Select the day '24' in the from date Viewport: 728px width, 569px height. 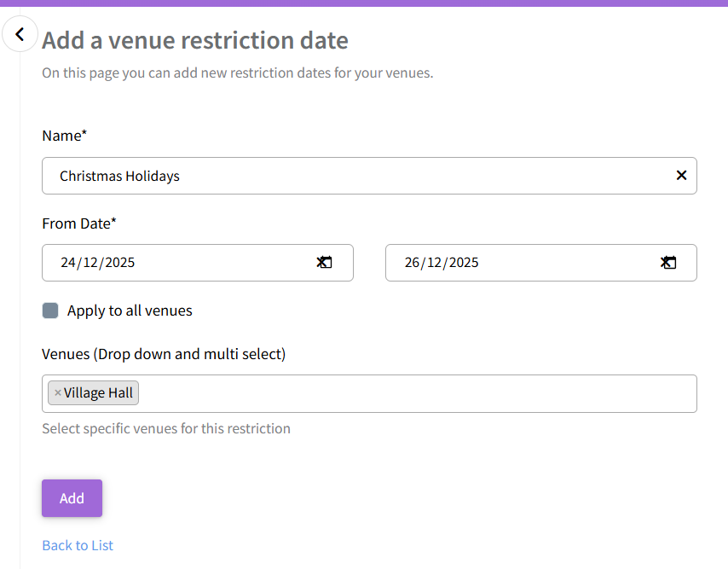tap(68, 263)
